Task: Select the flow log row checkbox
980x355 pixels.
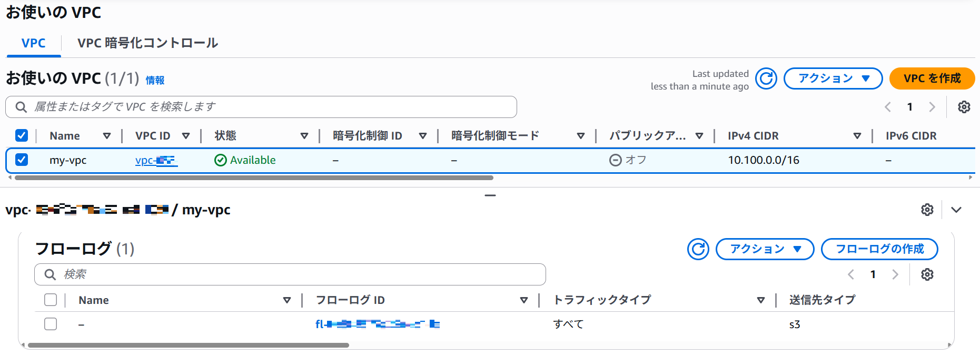Action: [51, 324]
